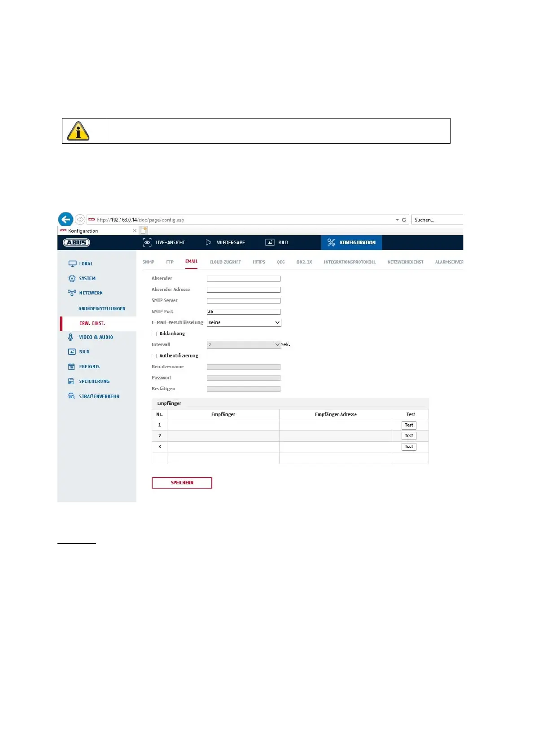Enable the Bildanhang checkbox

tap(154, 334)
